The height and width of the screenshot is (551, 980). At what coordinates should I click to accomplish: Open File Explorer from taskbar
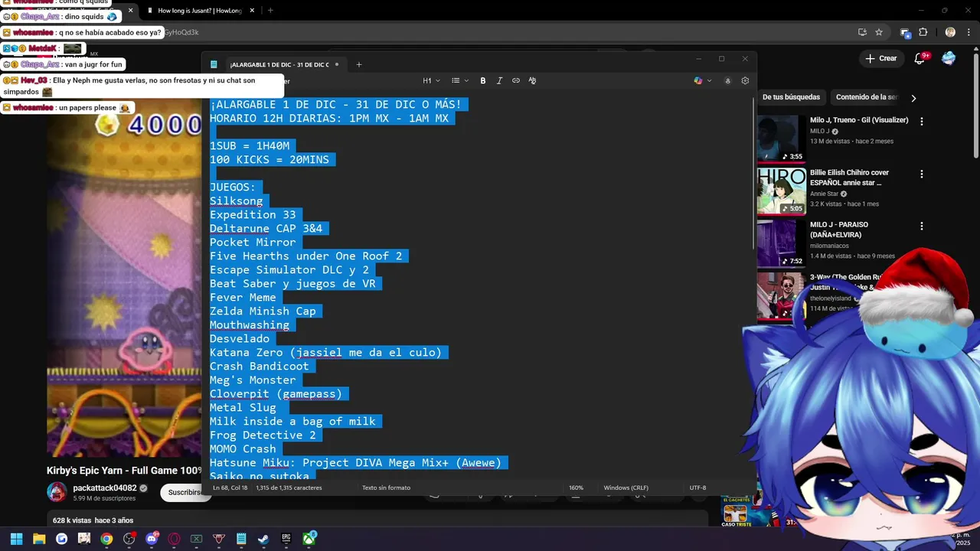[39, 539]
